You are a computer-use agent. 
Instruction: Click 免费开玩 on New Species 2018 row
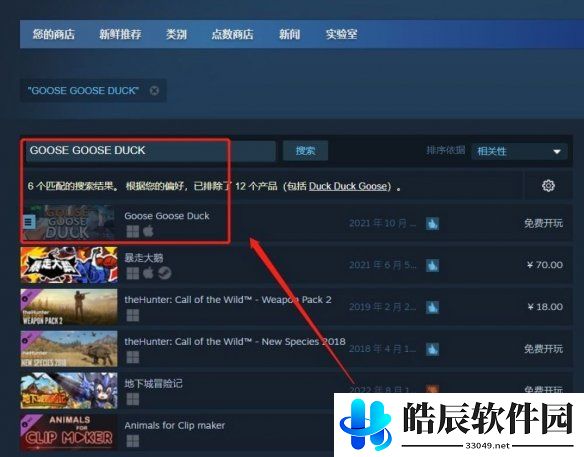click(543, 349)
